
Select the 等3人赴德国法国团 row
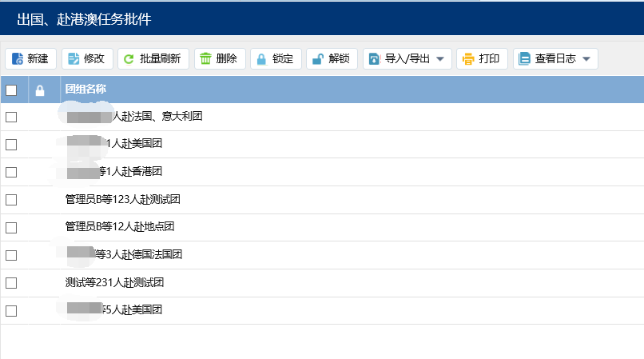pos(139,255)
